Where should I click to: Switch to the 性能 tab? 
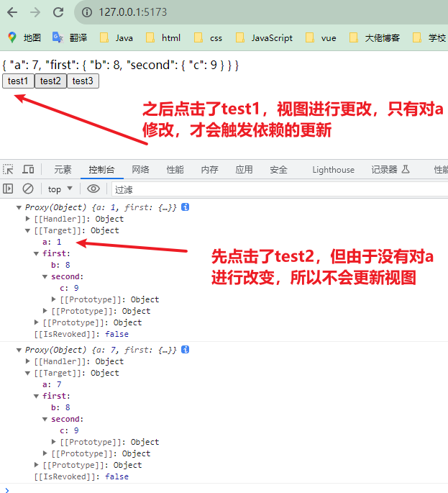click(175, 170)
